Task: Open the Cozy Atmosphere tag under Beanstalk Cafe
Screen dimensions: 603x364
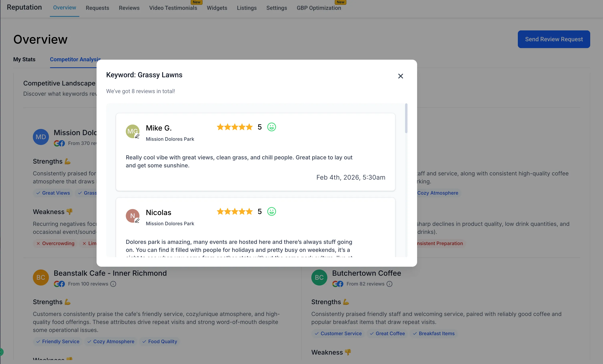Action: click(111, 342)
